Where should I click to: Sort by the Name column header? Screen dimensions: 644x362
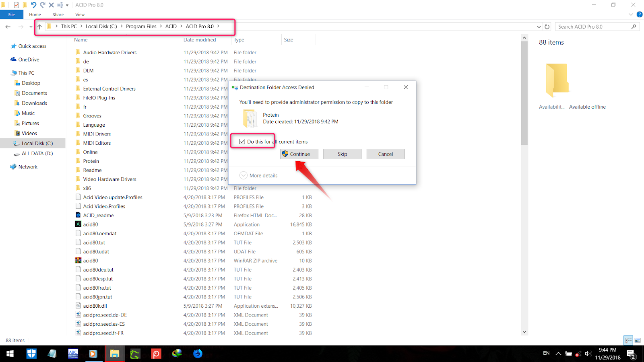tap(81, 40)
